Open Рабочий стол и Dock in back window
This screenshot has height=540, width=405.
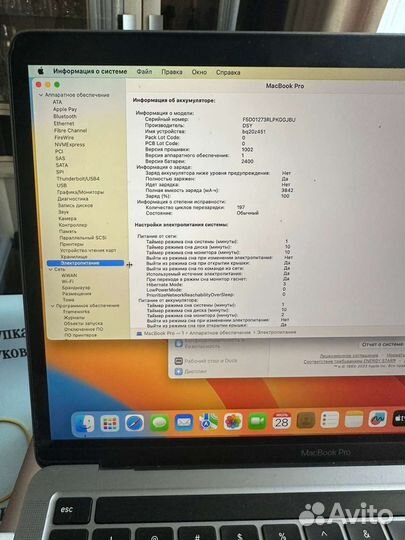click(x=206, y=361)
